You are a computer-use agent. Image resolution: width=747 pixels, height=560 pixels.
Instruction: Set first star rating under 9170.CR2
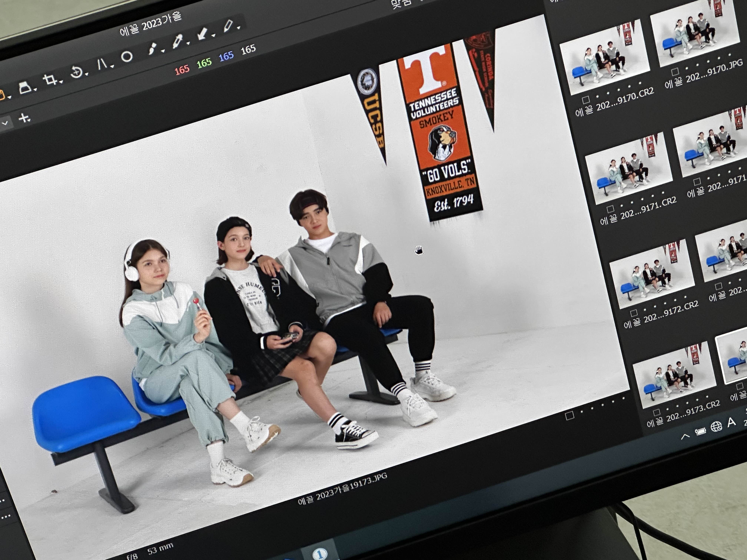(x=597, y=96)
